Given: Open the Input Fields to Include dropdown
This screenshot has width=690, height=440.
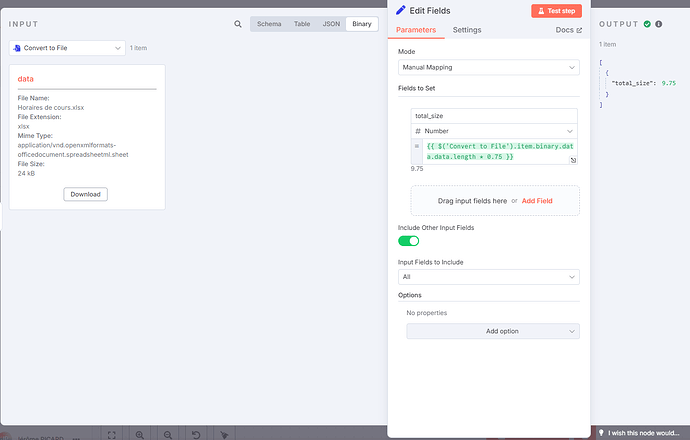Looking at the screenshot, I should (488, 277).
